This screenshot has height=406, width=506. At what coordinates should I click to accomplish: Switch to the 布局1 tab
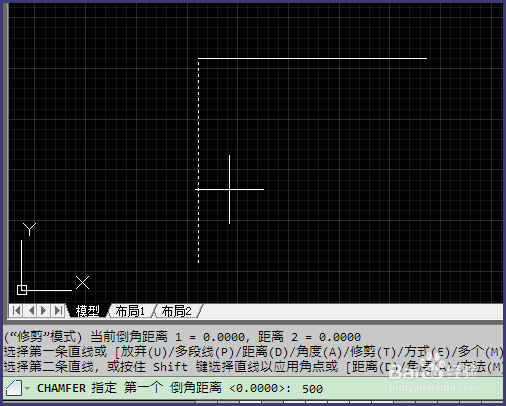tap(131, 311)
